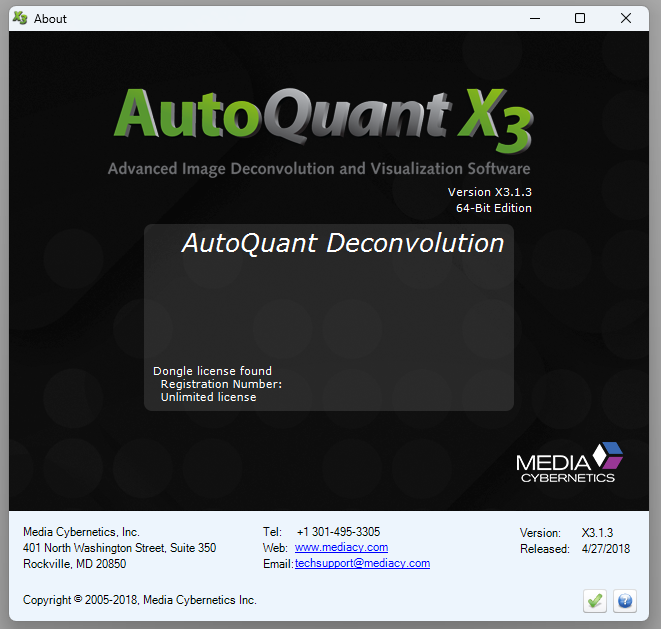The width and height of the screenshot is (661, 629).
Task: Click the 'Rockville, MD 20850' line
Action: 74,564
